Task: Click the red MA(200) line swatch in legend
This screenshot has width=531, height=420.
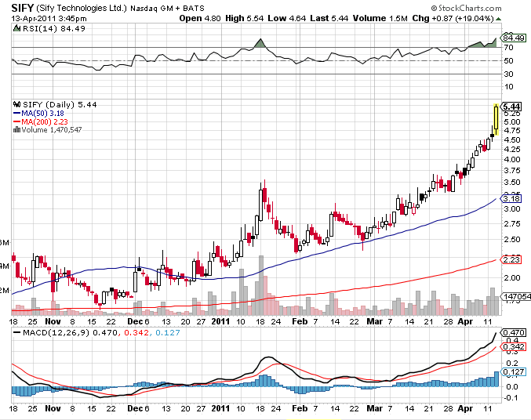Action: click(17, 121)
